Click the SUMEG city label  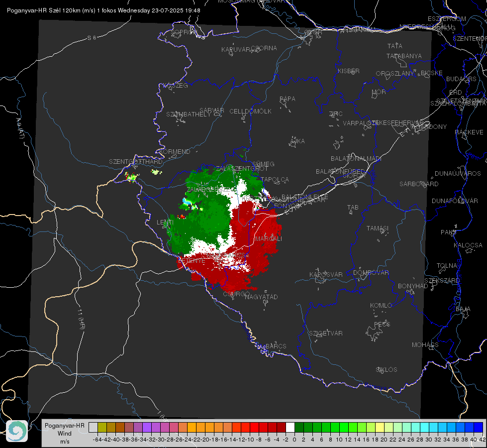(263, 164)
